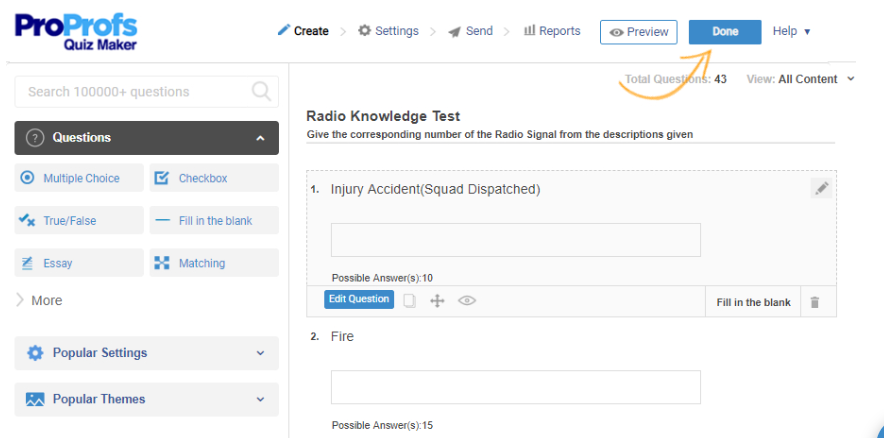Screen dimensions: 884x438
Task: Click the move question crosshair icon
Action: pyautogui.click(x=437, y=300)
